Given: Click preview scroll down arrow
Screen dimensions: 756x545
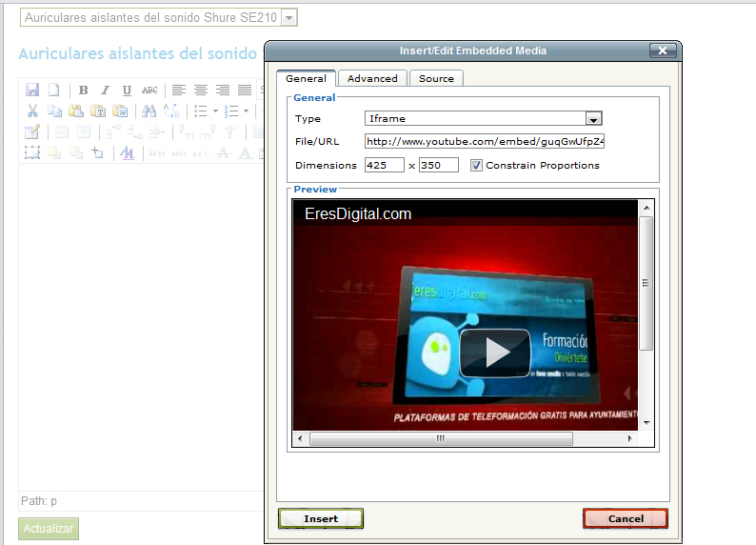Looking at the screenshot, I should tap(647, 423).
